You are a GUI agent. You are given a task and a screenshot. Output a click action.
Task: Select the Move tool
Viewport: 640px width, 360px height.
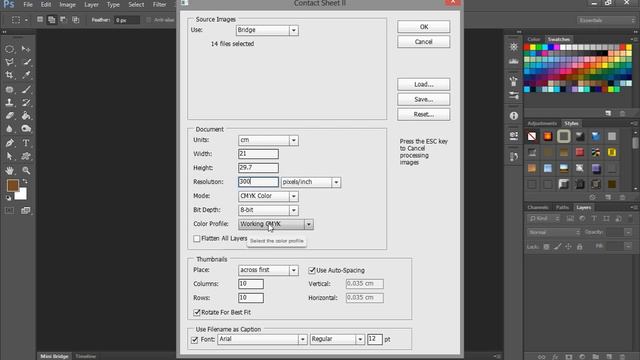click(26, 49)
